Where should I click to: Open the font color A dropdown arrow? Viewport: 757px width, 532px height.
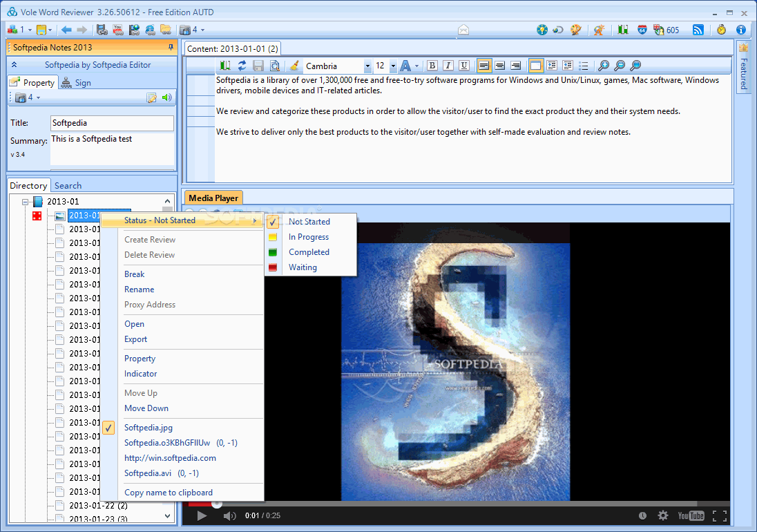(x=416, y=66)
